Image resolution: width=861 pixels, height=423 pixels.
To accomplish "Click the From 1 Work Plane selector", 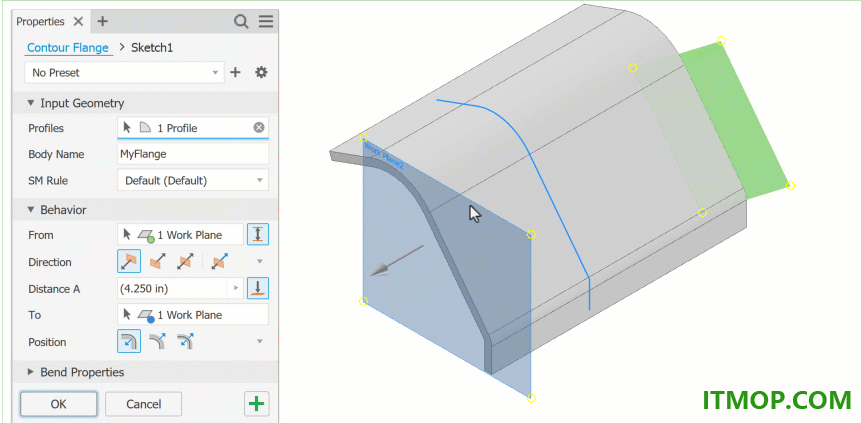I will point(180,235).
